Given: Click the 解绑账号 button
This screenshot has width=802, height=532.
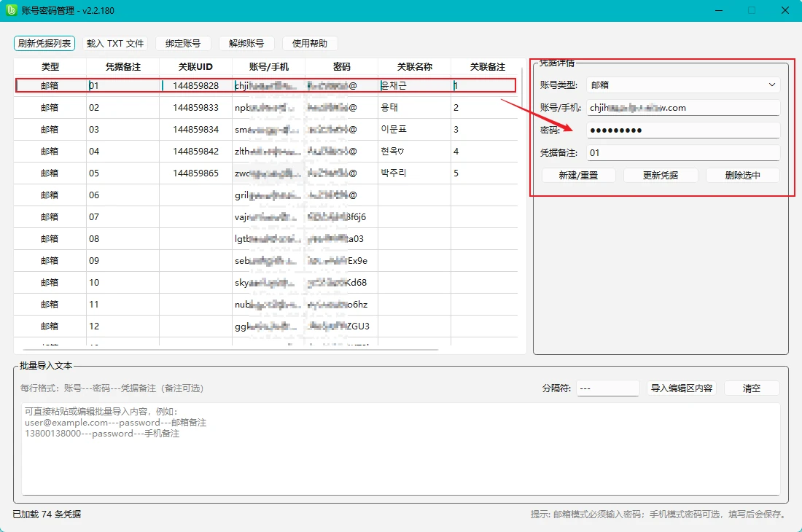Looking at the screenshot, I should point(246,44).
